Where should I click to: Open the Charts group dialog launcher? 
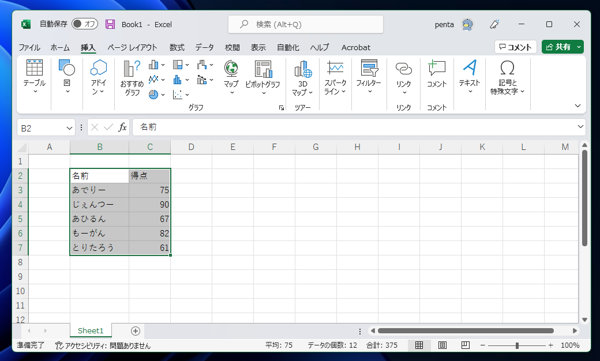[281, 108]
